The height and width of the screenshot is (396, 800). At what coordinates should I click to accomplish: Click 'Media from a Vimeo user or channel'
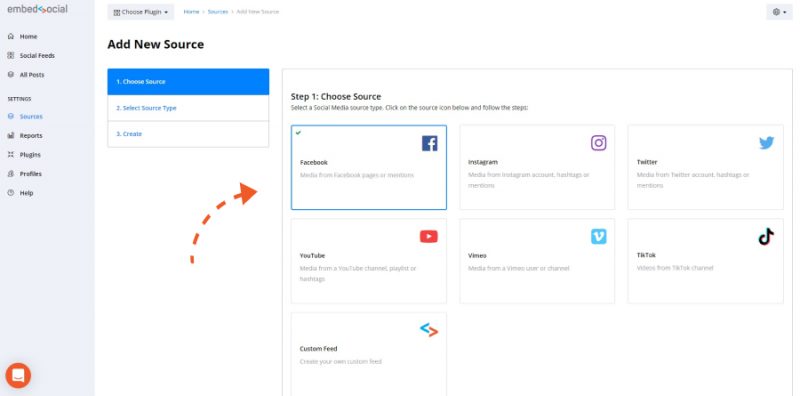(519, 268)
